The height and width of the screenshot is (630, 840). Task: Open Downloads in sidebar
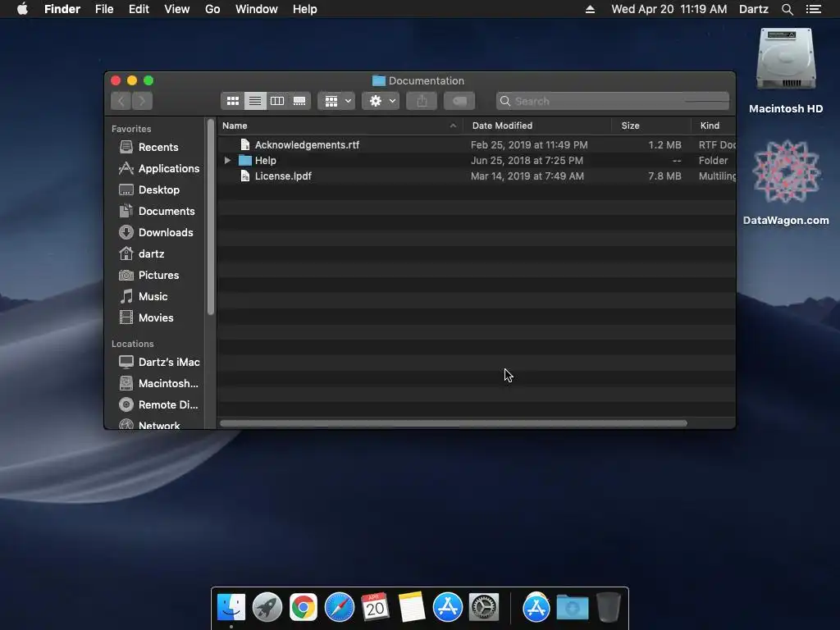coord(155,232)
